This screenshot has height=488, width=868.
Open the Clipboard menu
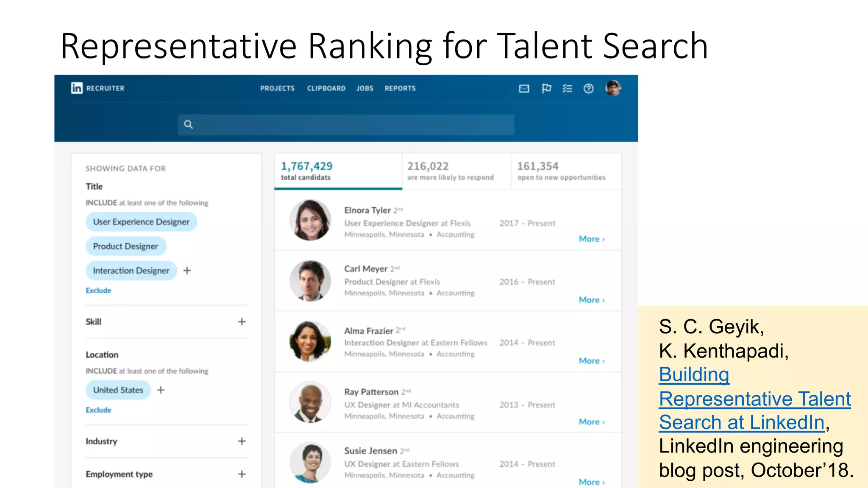click(326, 89)
